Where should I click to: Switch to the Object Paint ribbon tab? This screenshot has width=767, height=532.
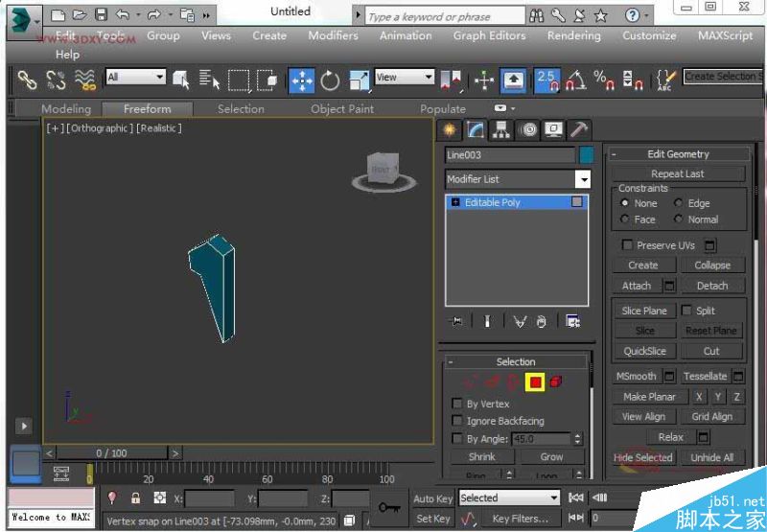(342, 108)
